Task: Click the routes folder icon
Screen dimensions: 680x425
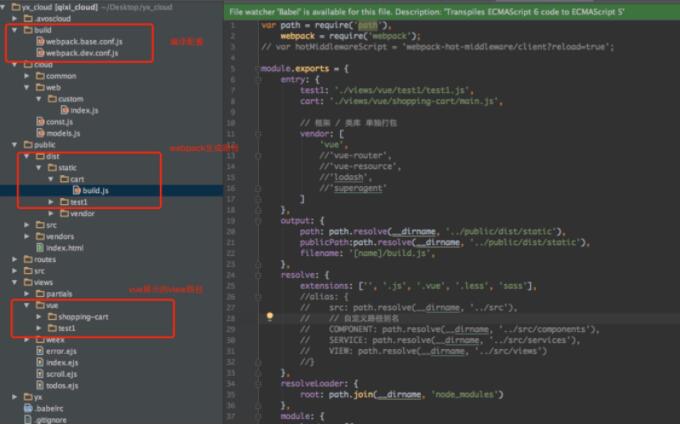Action: 28,259
